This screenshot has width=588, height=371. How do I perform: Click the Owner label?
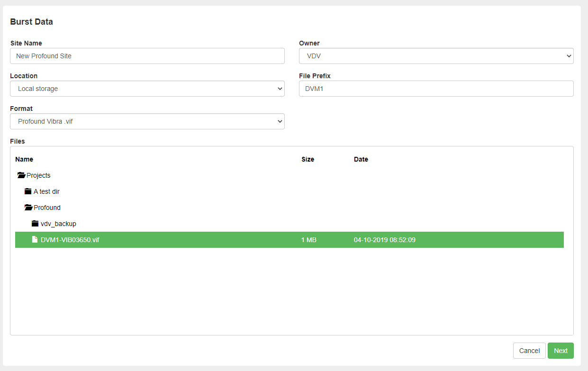(x=309, y=43)
